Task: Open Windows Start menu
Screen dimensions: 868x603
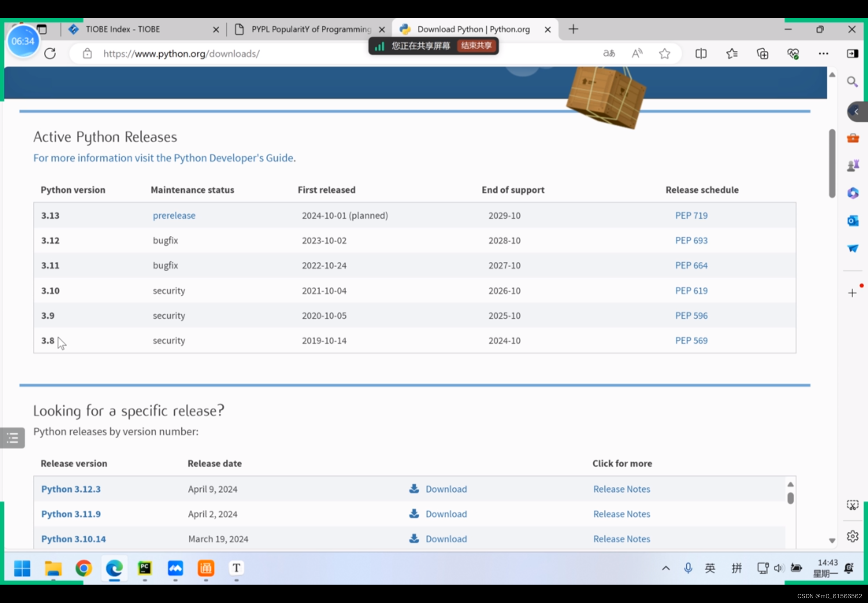Action: point(22,568)
